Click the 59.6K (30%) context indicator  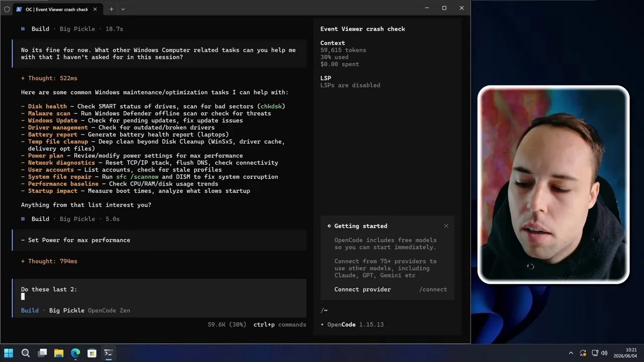coord(227,324)
